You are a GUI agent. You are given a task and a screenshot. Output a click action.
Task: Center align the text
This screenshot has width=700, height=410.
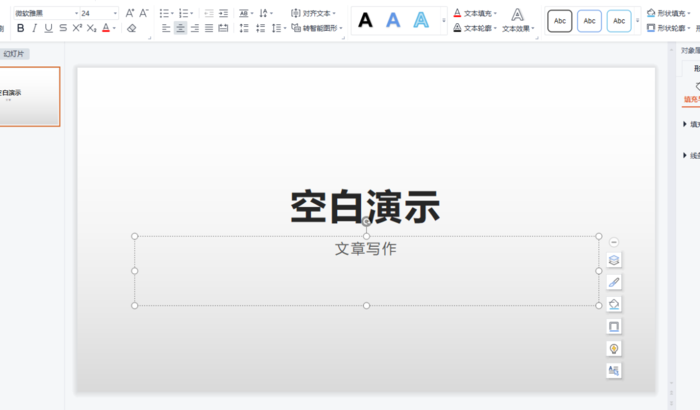(180, 28)
